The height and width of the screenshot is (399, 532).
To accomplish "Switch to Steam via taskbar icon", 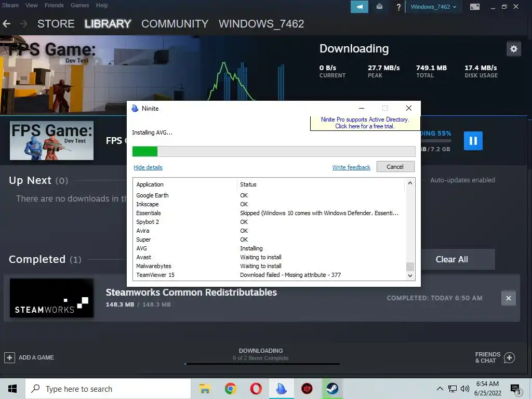I will click(332, 389).
